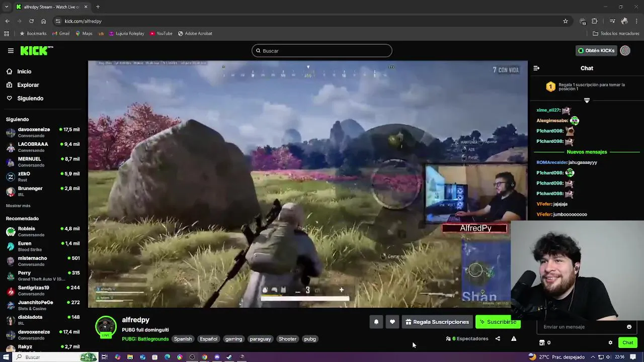Expand the gift leaderboard chevron in chat
The image size is (644, 362).
coord(587,101)
